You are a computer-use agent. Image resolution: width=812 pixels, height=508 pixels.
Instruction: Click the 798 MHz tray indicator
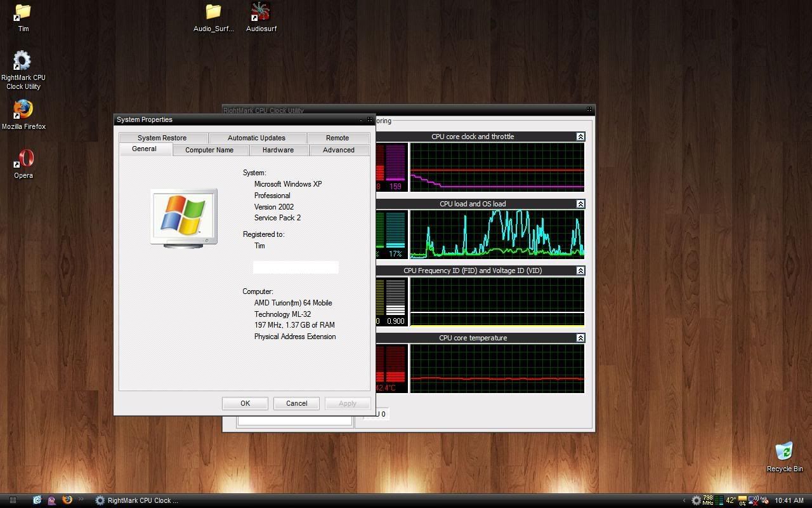tap(708, 500)
